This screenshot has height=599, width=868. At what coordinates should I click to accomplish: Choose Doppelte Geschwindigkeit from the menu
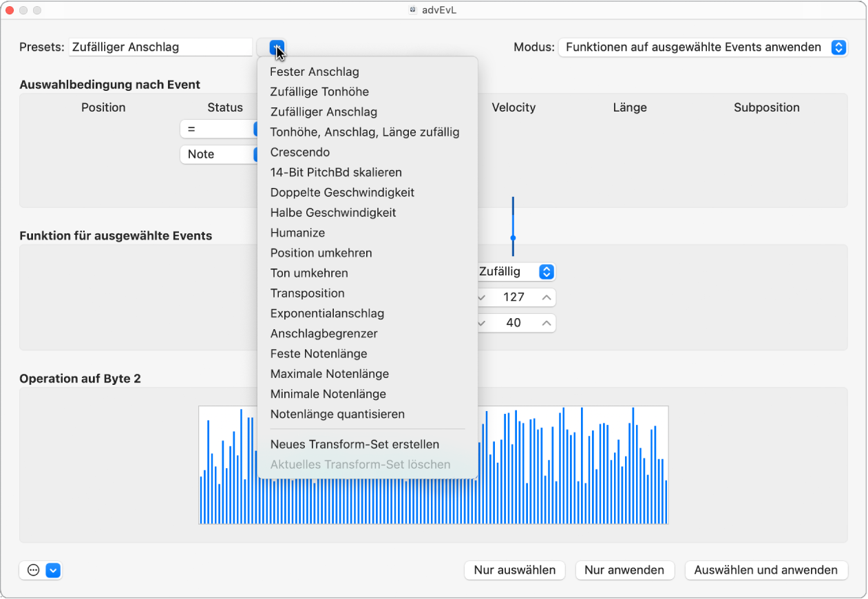[x=342, y=192]
